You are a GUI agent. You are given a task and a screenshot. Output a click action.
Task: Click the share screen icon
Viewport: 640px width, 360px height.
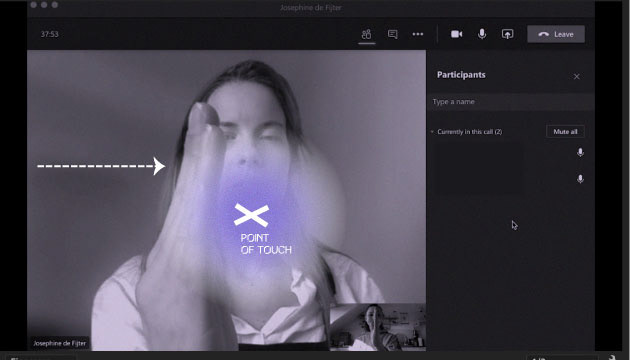tap(507, 34)
